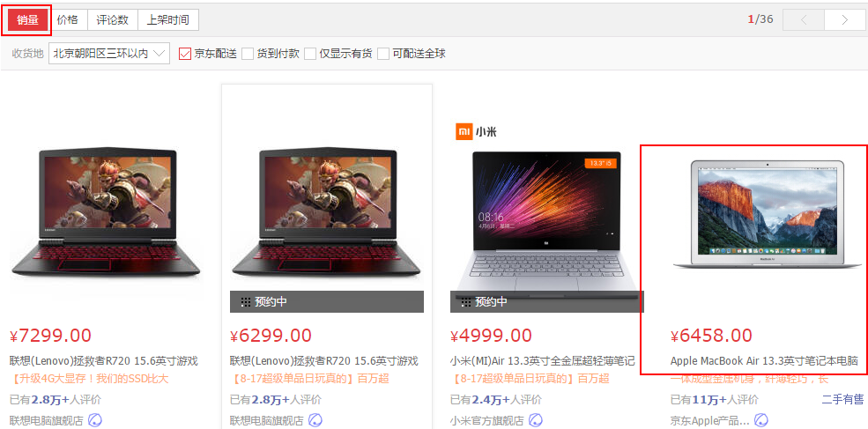This screenshot has height=429, width=868.
Task: Sort results by 价格
Action: click(68, 20)
